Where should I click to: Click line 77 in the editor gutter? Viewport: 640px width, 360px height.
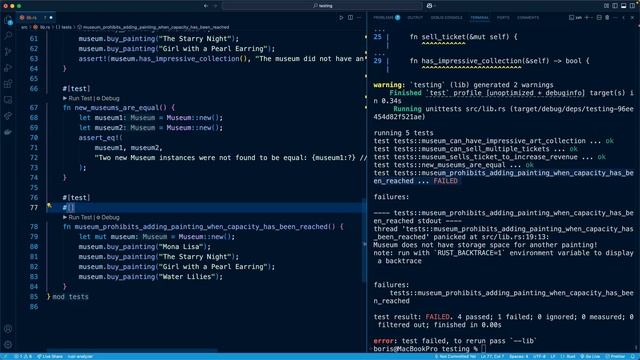pyautogui.click(x=33, y=208)
